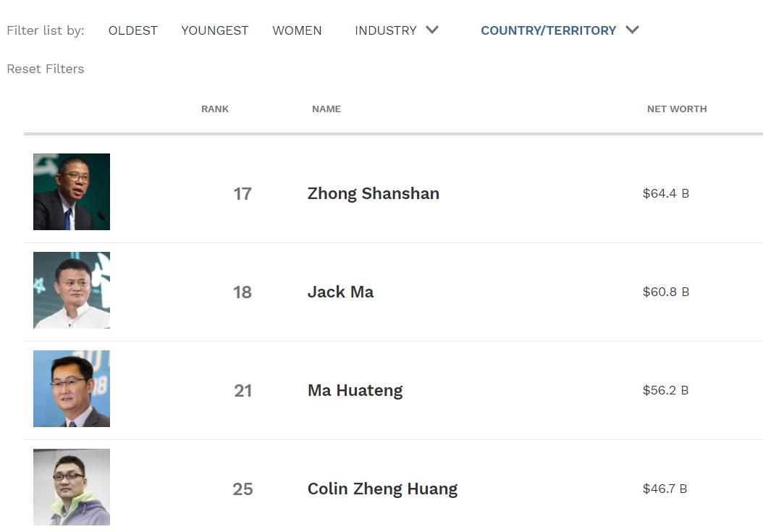Image resolution: width=763 pixels, height=532 pixels.
Task: Filter list by YOUNGEST
Action: tap(214, 30)
